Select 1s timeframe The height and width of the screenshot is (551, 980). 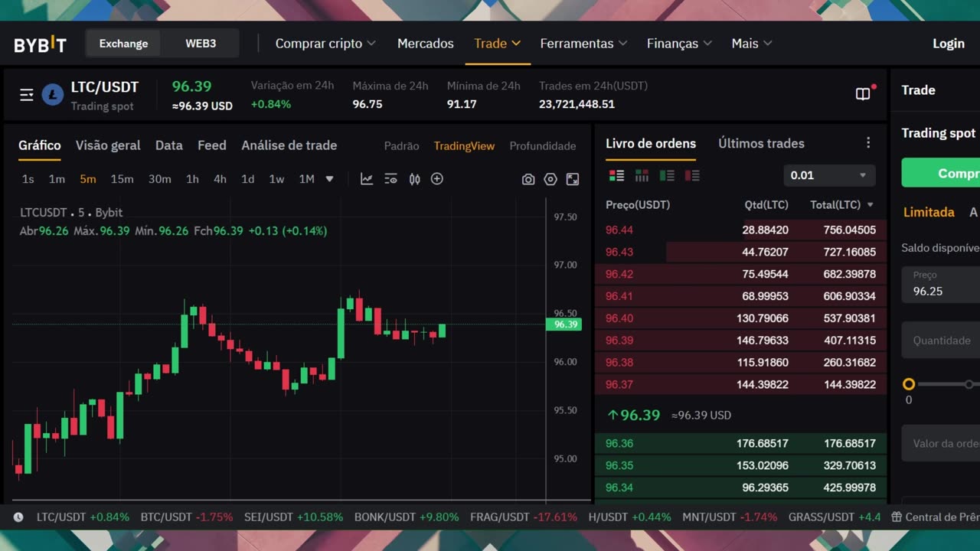pos(28,179)
